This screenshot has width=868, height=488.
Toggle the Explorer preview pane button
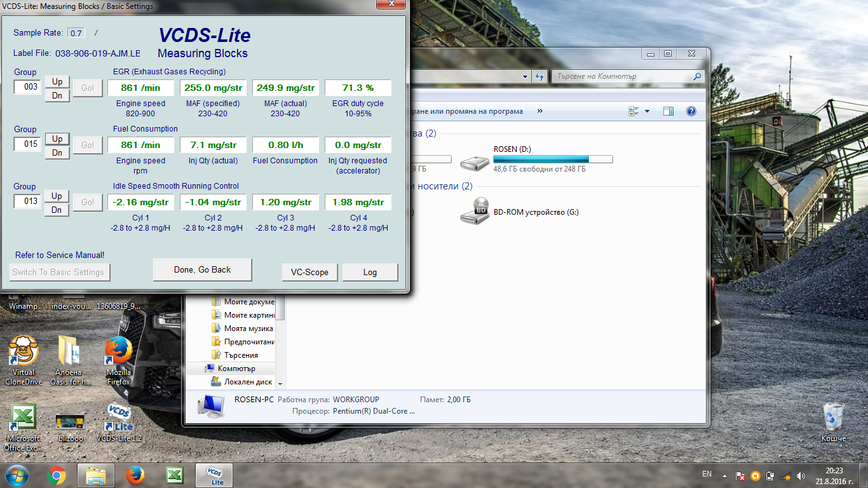pos(668,111)
